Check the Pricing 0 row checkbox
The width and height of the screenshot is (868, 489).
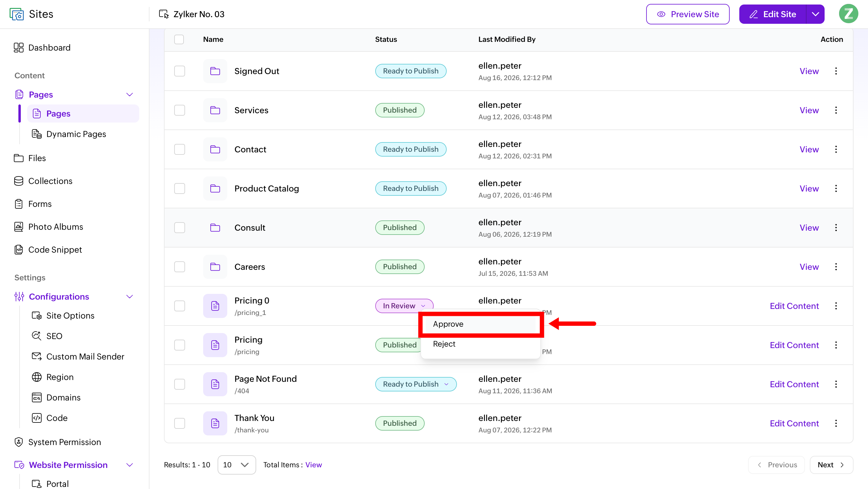[x=180, y=306]
